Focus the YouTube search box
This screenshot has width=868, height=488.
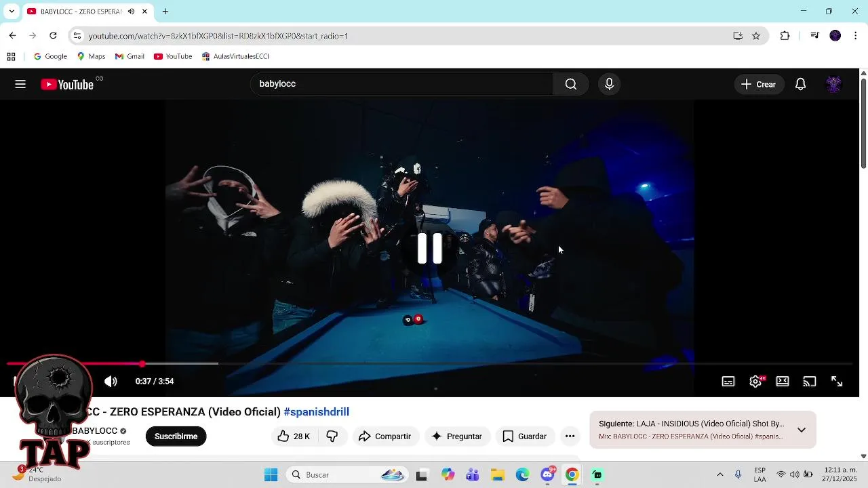click(x=402, y=84)
